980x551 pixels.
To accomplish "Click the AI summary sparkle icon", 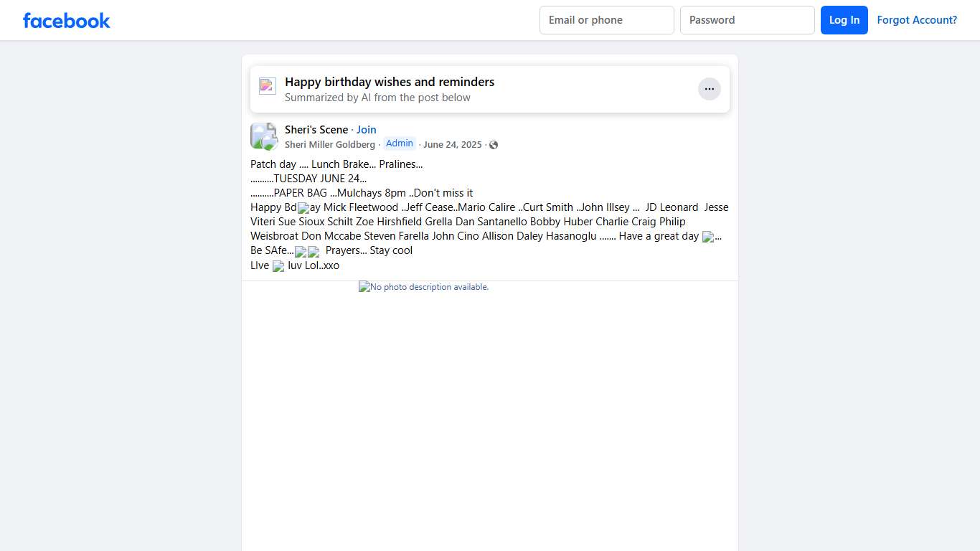I will 268,86.
